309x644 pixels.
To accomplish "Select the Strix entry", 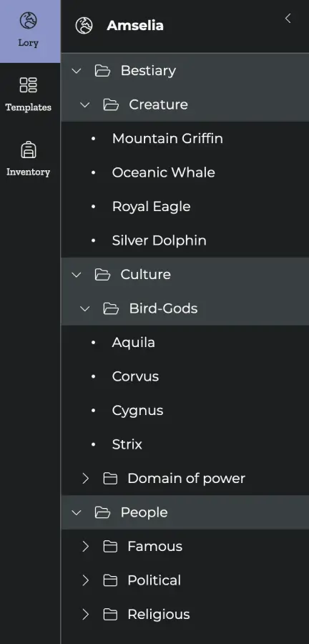I will [127, 444].
